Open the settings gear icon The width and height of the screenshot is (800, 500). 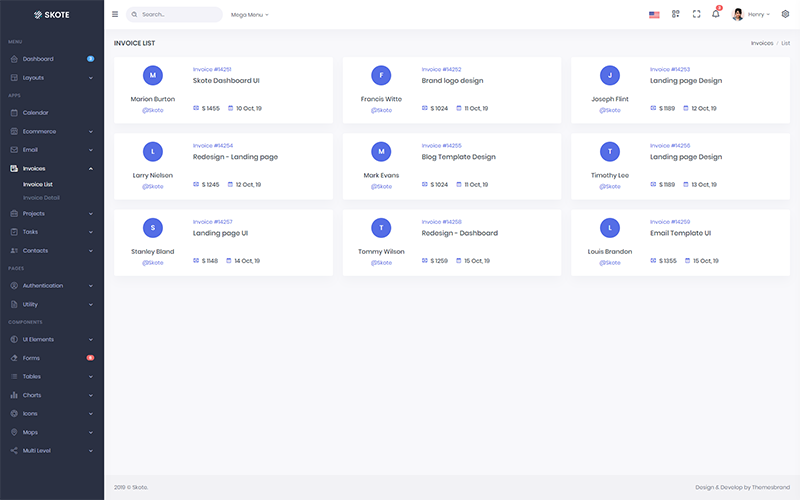click(785, 14)
